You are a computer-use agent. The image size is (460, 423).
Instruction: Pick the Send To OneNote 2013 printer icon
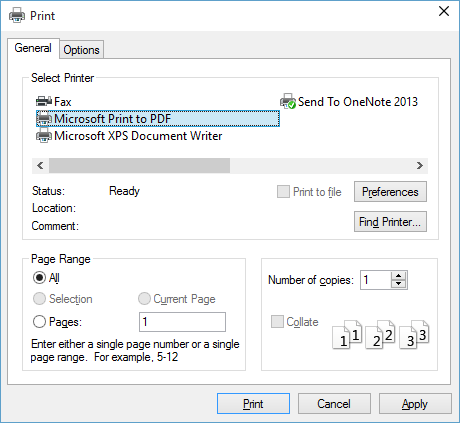click(x=288, y=101)
